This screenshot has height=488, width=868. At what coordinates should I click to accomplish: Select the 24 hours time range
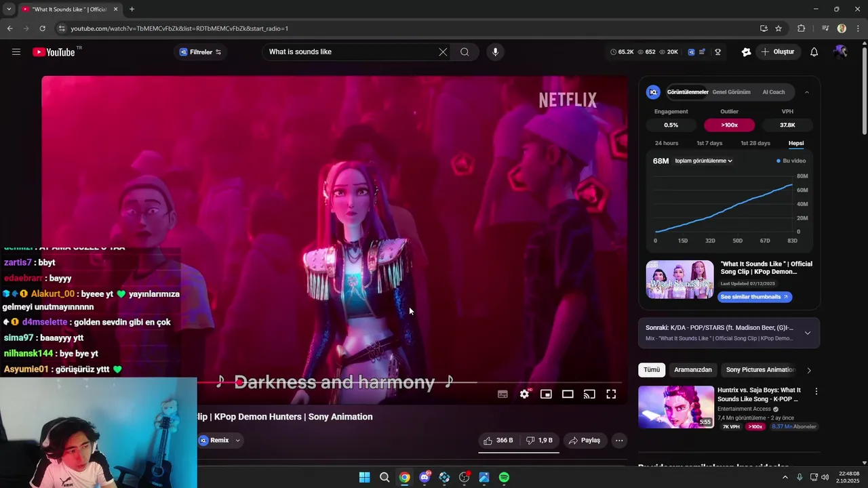(x=667, y=143)
